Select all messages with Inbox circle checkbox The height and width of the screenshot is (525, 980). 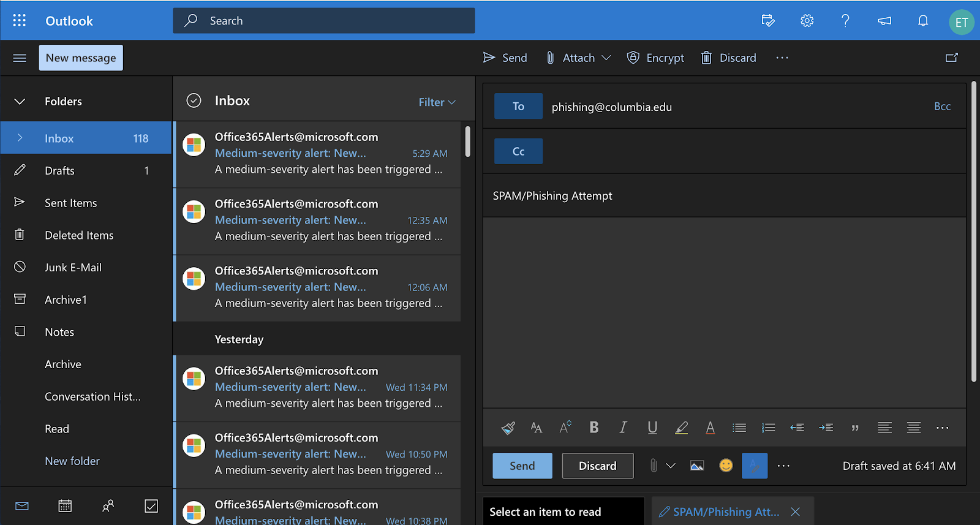pyautogui.click(x=194, y=100)
